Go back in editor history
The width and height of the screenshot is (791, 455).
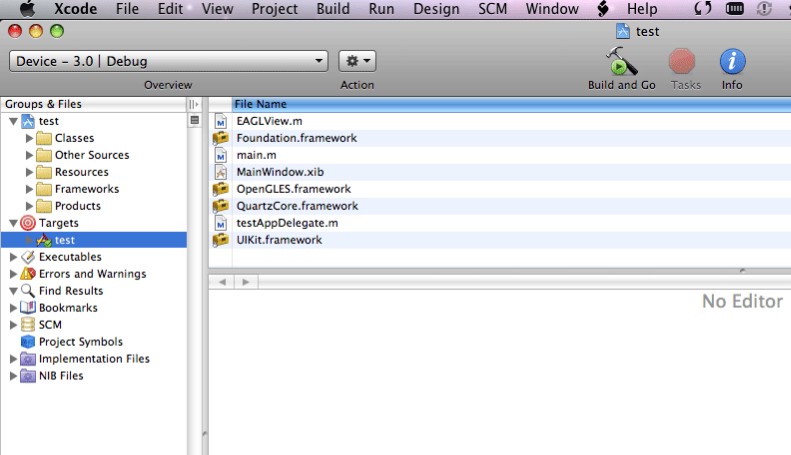[x=222, y=282]
